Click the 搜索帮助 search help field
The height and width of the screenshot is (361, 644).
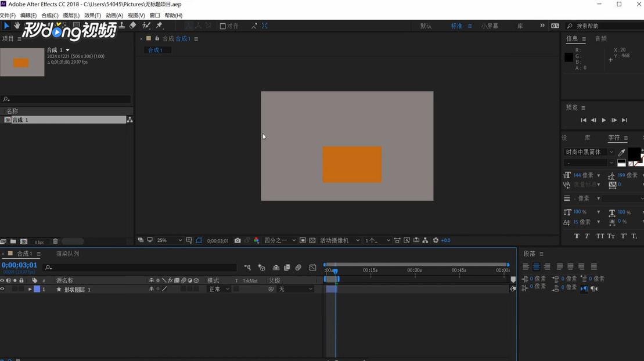coord(604,26)
